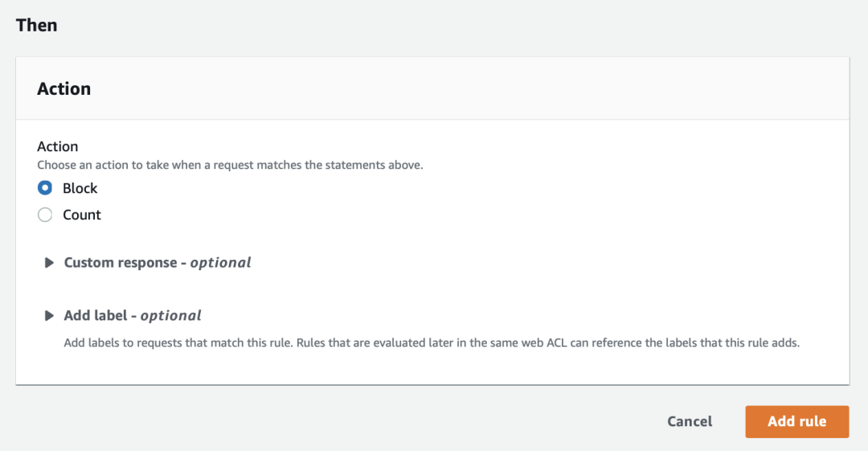Click the orange Add rule button
Image resolution: width=868 pixels, height=451 pixels.
[797, 421]
